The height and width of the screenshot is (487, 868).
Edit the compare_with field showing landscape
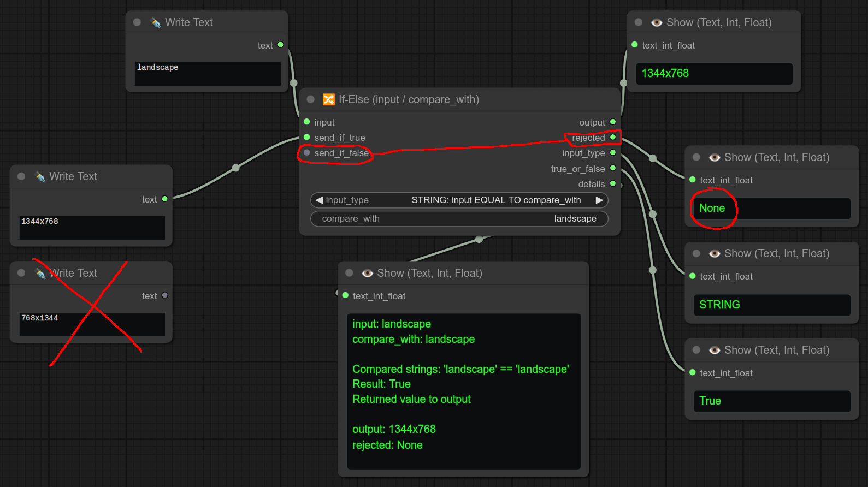[459, 218]
